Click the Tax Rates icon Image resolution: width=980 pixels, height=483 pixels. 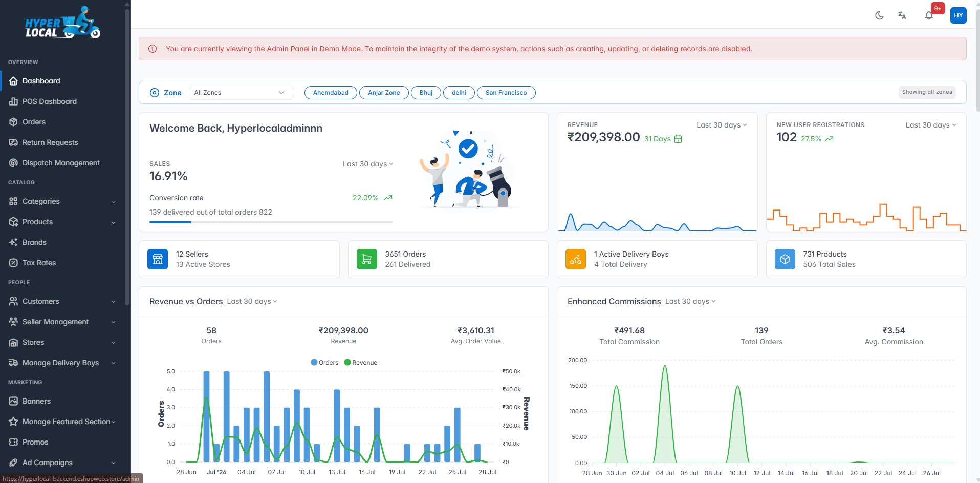coord(13,263)
